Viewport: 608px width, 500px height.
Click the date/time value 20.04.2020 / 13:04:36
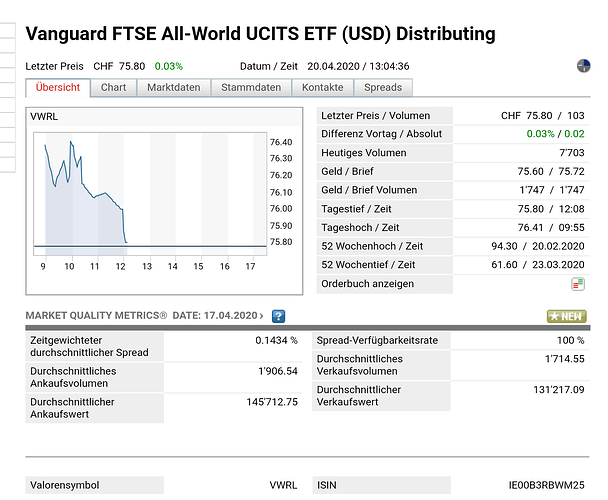(x=358, y=66)
